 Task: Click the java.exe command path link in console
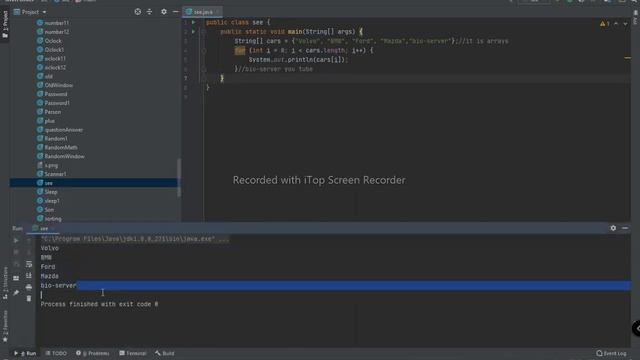[134, 239]
